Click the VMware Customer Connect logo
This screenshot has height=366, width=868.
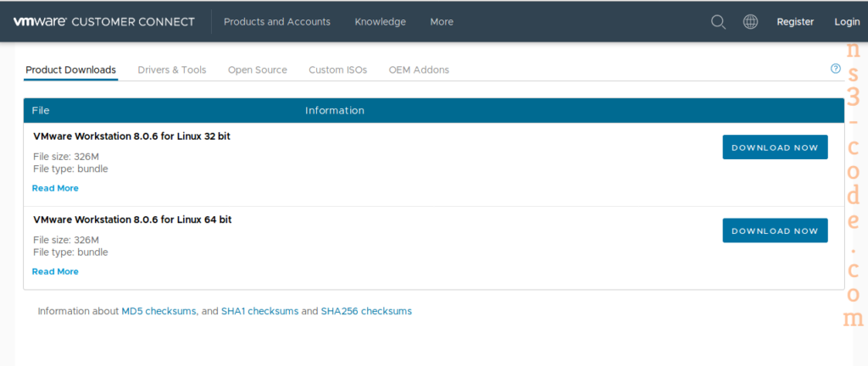click(104, 22)
